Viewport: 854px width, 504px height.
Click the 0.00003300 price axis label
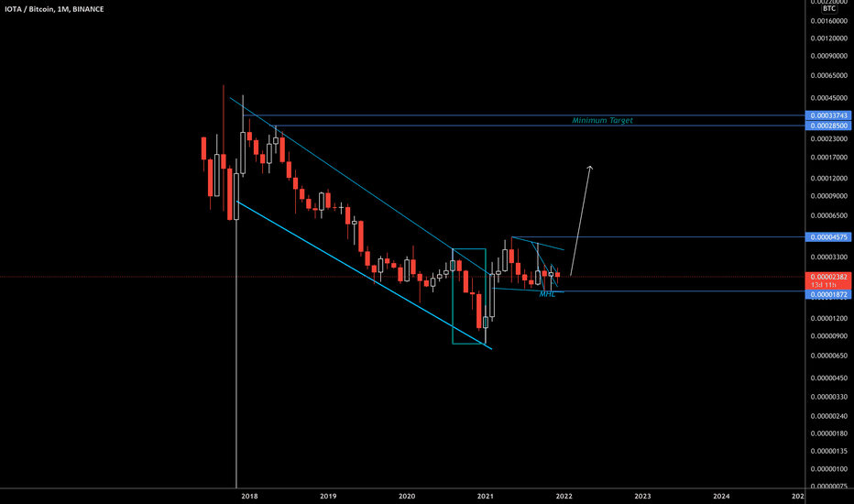tap(829, 257)
